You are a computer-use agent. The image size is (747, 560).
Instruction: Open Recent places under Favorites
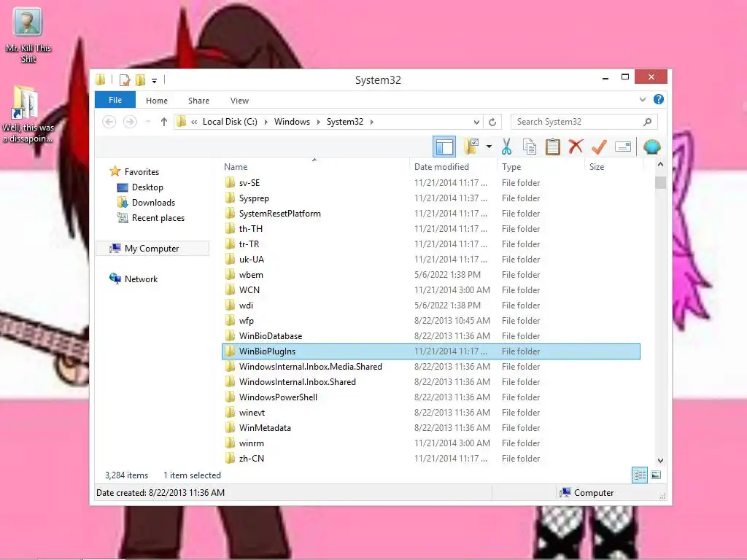pos(158,217)
